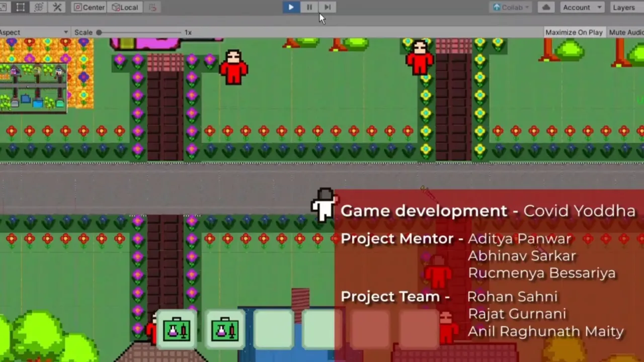Click the first potion inventory slot
This screenshot has width=644, height=362.
click(x=177, y=330)
